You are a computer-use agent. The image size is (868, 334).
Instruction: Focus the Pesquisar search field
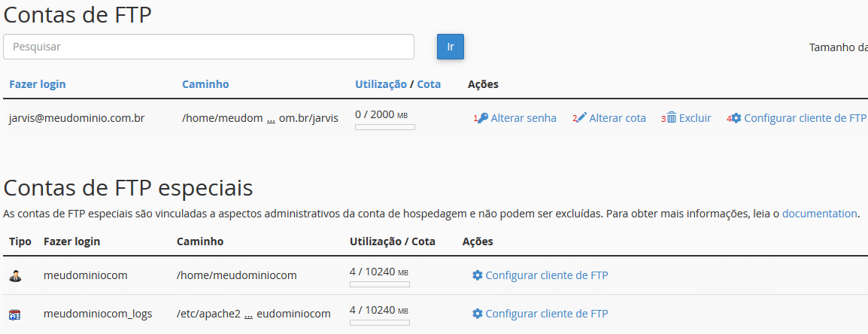click(x=208, y=47)
